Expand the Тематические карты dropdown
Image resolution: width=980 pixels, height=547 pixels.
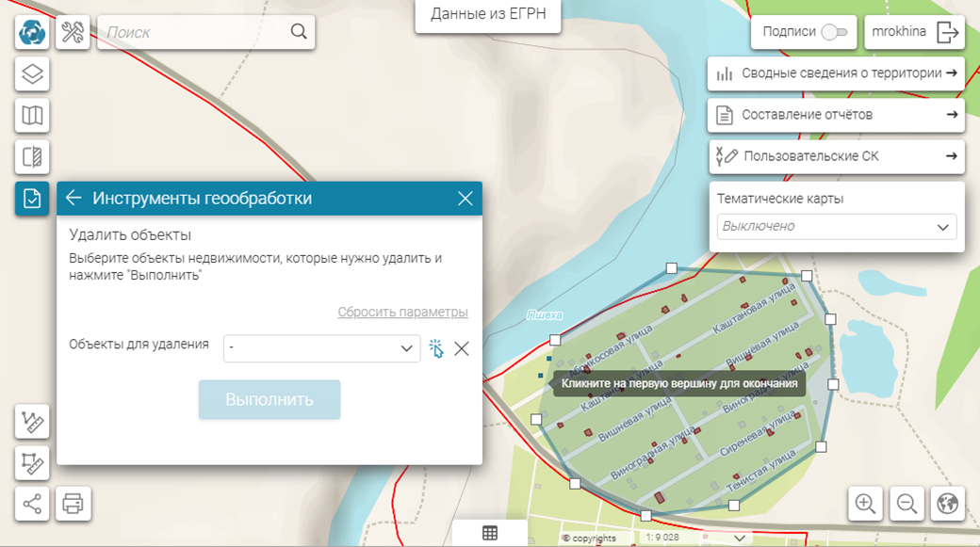tap(942, 227)
